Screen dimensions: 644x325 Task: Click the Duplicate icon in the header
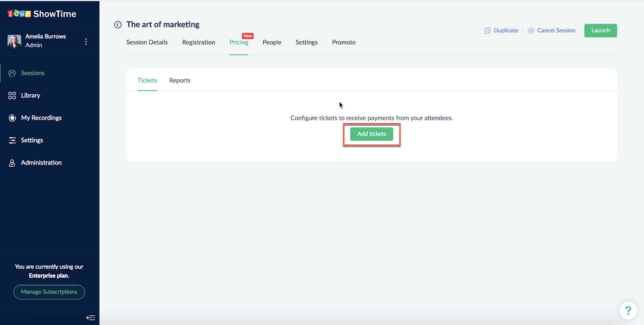(487, 31)
